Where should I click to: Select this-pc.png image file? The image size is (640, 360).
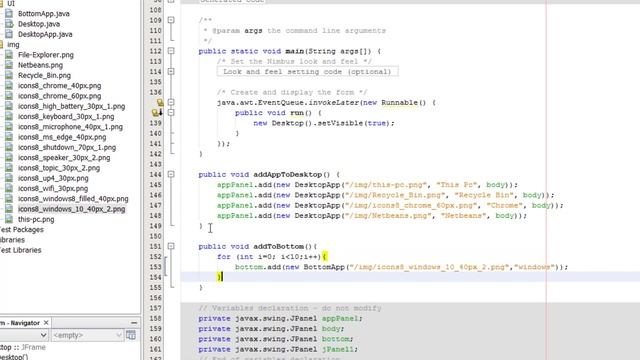tap(36, 219)
